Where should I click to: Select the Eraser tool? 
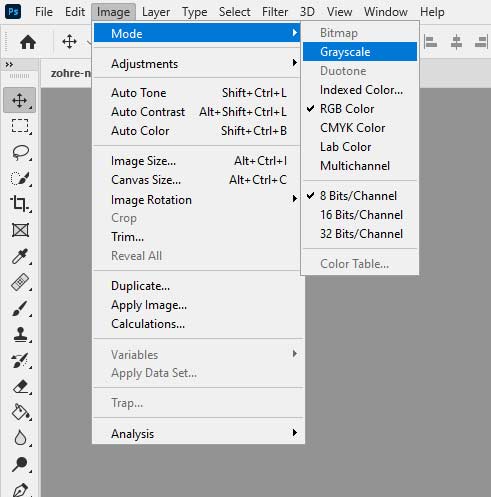pos(21,387)
